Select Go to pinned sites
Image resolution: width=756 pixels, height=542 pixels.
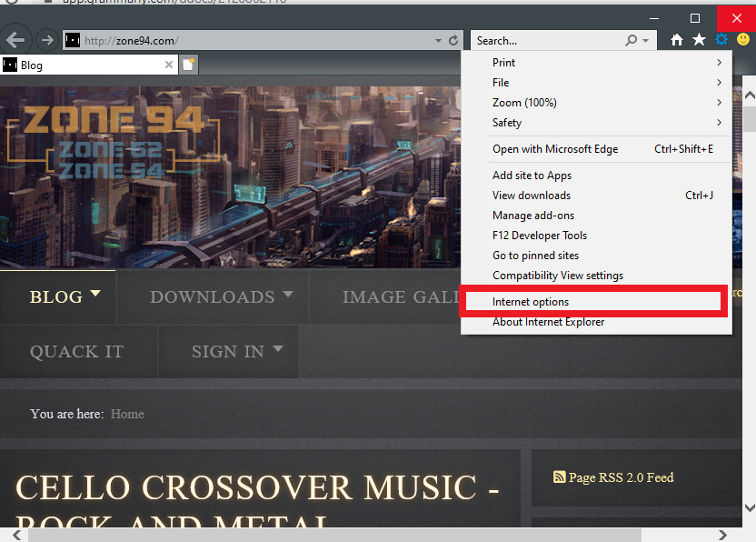coord(596,256)
